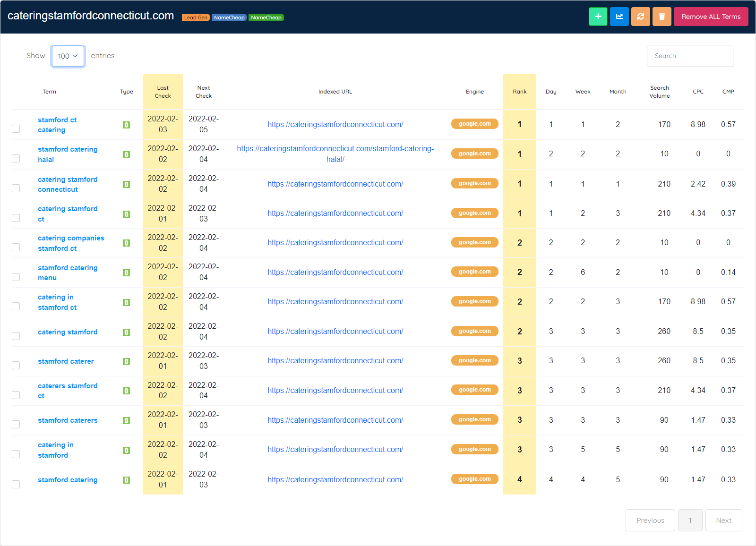Check the 'stamford catering halal' row checkbox

(x=16, y=158)
